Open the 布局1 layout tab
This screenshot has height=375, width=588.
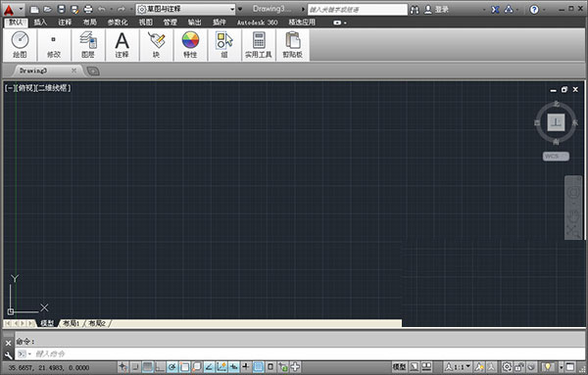tap(72, 323)
